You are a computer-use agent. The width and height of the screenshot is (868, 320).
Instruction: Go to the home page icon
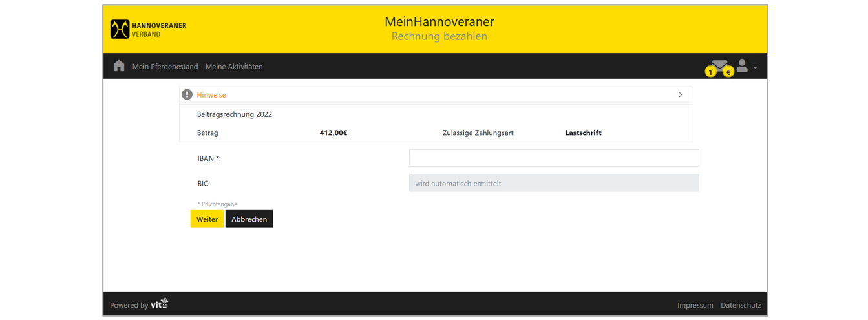point(119,66)
